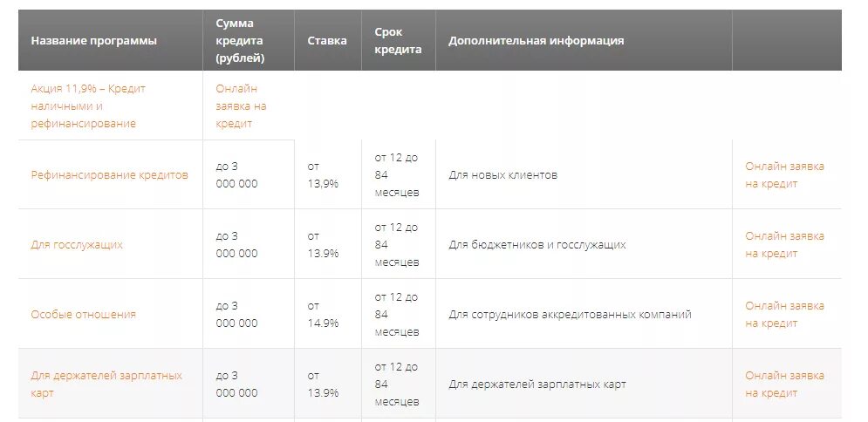868x422 pixels.
Task: Open the "Для госслужащих" program link
Action: (77, 244)
